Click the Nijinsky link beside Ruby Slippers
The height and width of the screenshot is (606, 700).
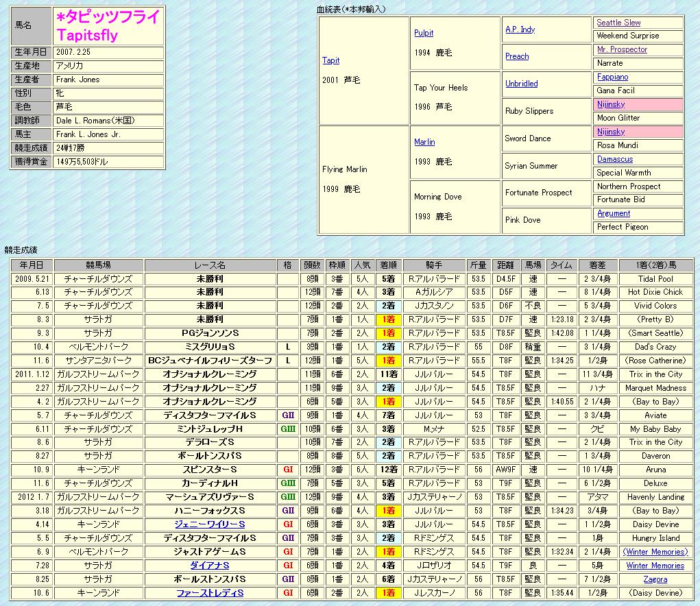(x=610, y=104)
